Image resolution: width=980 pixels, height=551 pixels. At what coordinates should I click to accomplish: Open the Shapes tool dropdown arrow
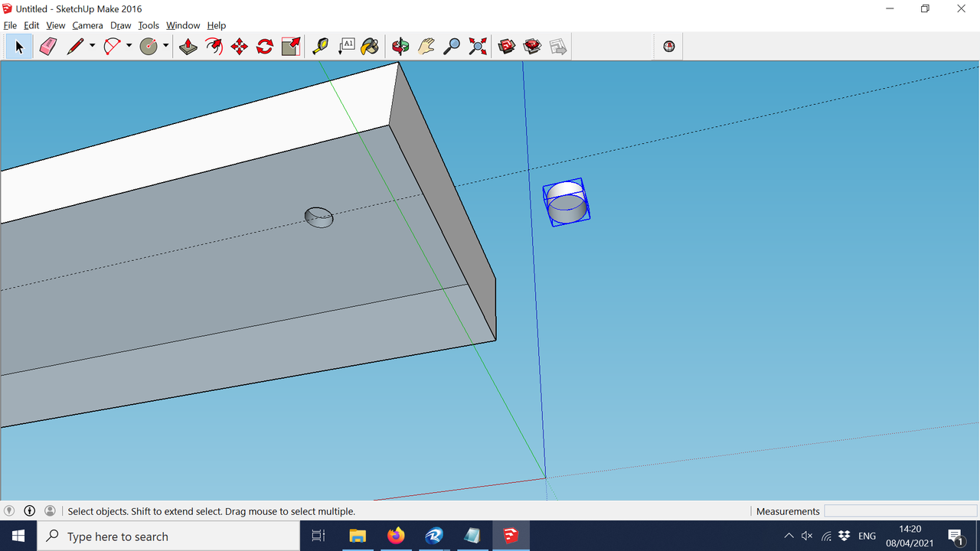tap(165, 46)
